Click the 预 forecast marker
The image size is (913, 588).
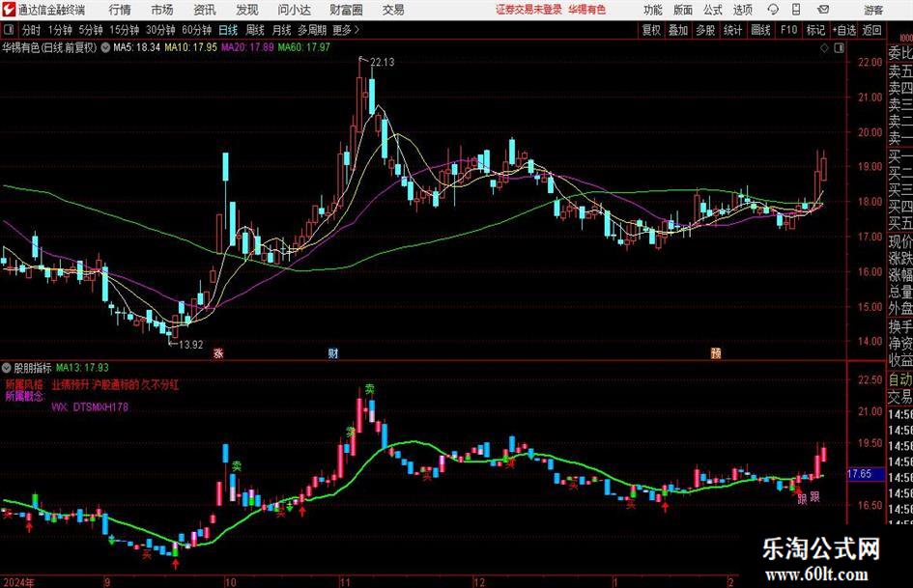(x=716, y=352)
